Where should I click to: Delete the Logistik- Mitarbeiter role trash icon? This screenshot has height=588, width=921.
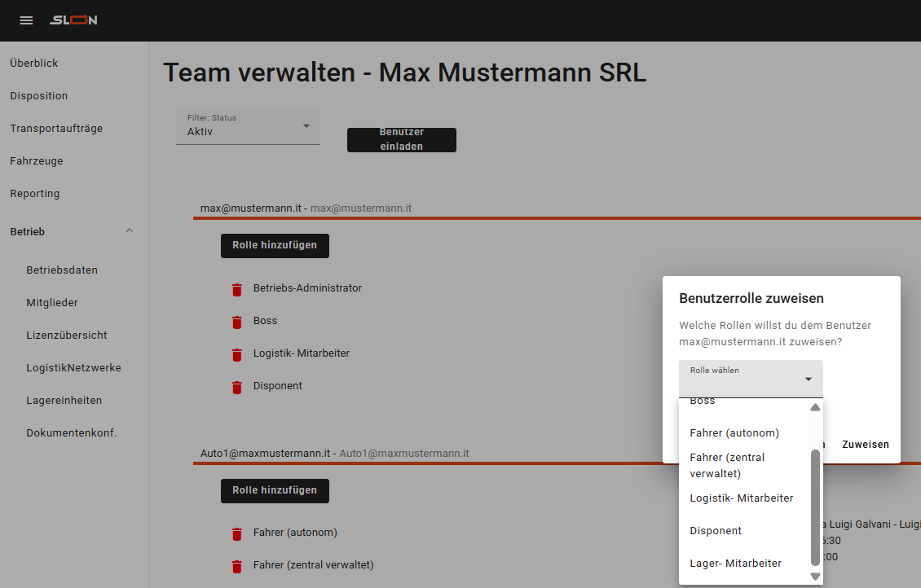pyautogui.click(x=237, y=354)
